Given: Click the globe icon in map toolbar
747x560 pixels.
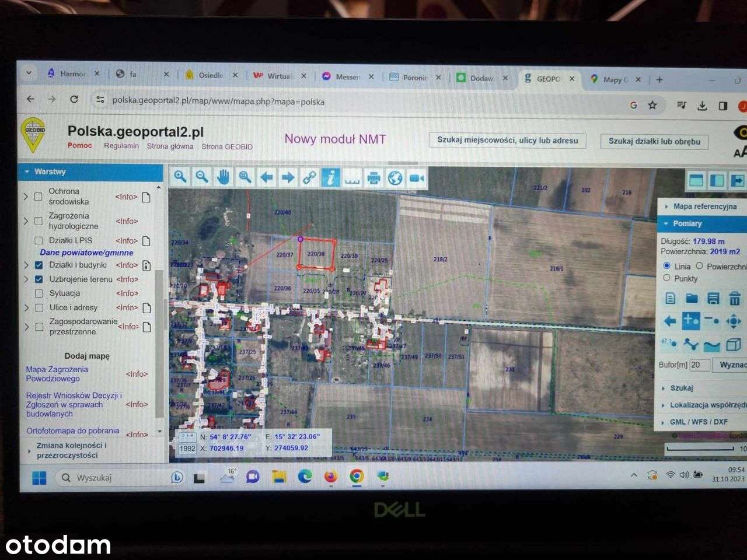Looking at the screenshot, I should point(395,177).
